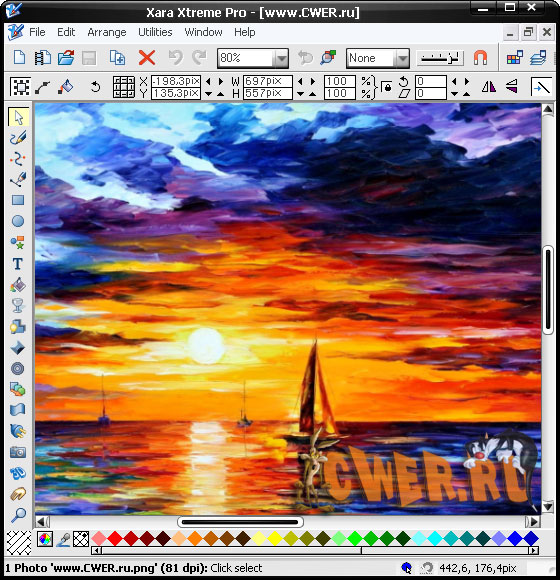Click the New document icon
This screenshot has width=560, height=580.
(19, 58)
